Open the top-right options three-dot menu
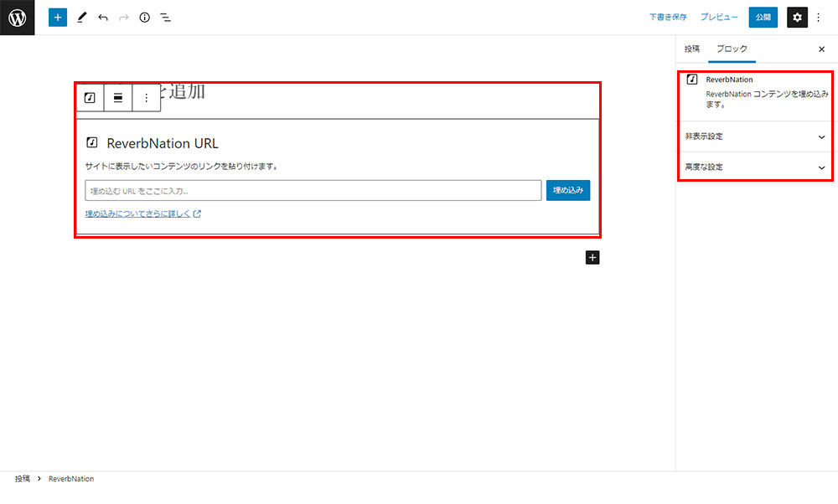The width and height of the screenshot is (838, 504). [x=819, y=17]
